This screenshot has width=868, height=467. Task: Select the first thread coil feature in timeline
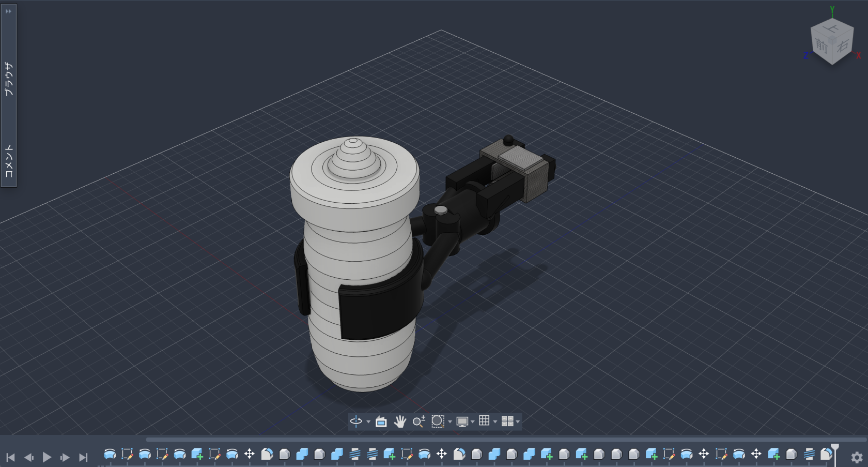click(x=355, y=454)
